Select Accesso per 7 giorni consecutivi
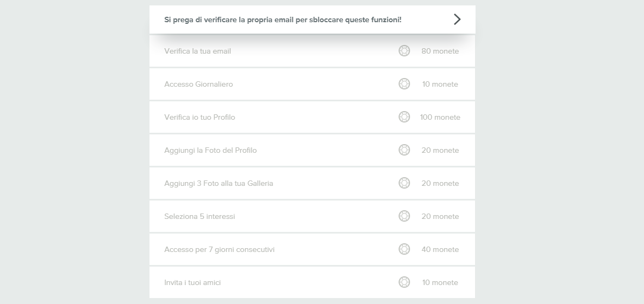 pyautogui.click(x=219, y=250)
